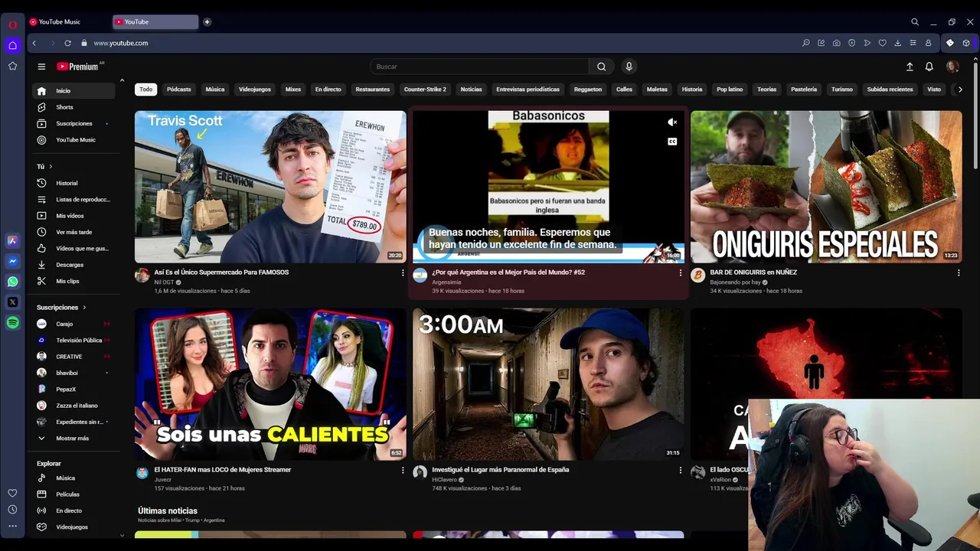Image resolution: width=980 pixels, height=551 pixels.
Task: Open the Televisión Pública subscription channel
Action: tap(73, 341)
